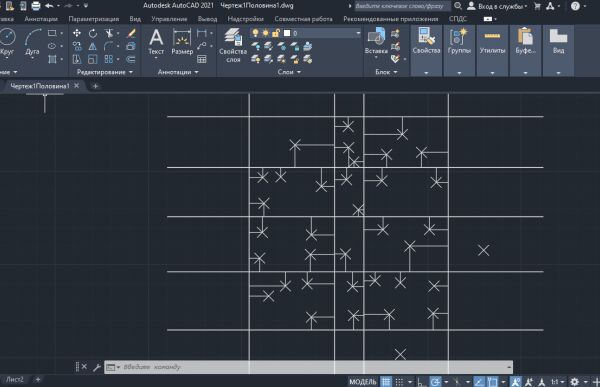Expand the Блок panel
This screenshot has height=387, width=600.
pyautogui.click(x=386, y=72)
